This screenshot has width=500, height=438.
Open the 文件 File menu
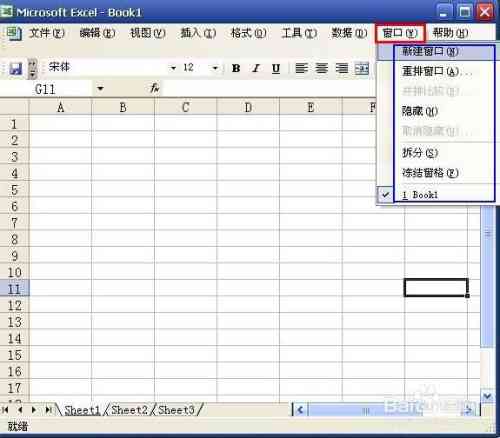(x=47, y=33)
